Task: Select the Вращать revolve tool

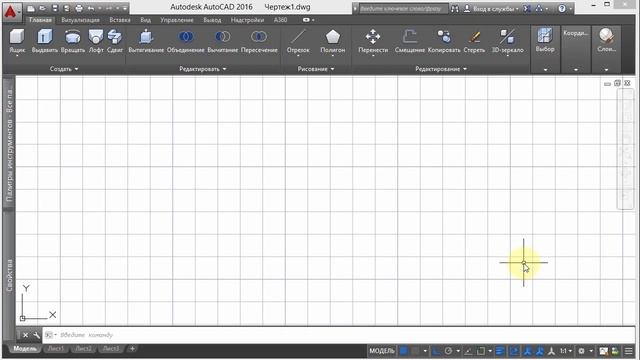Action: (73, 41)
